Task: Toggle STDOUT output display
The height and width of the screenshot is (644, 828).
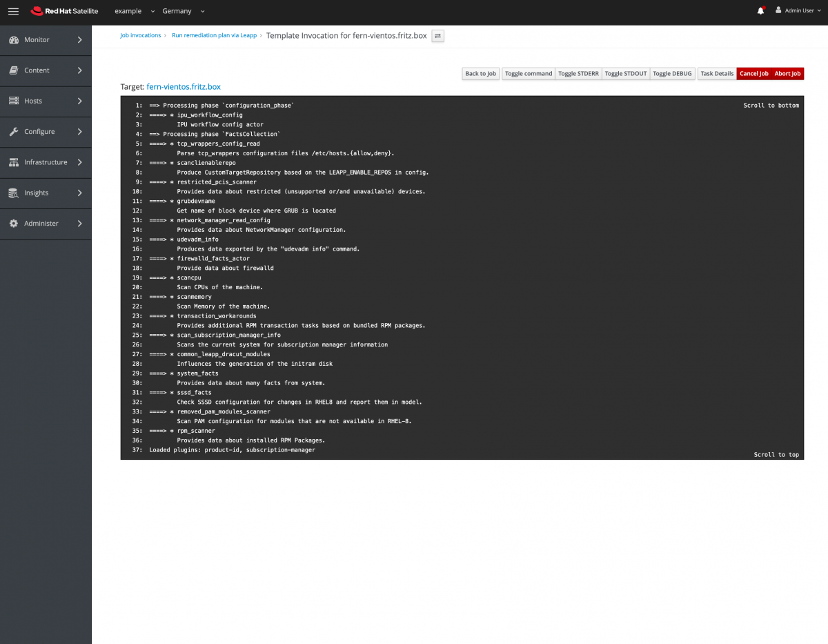Action: [625, 73]
